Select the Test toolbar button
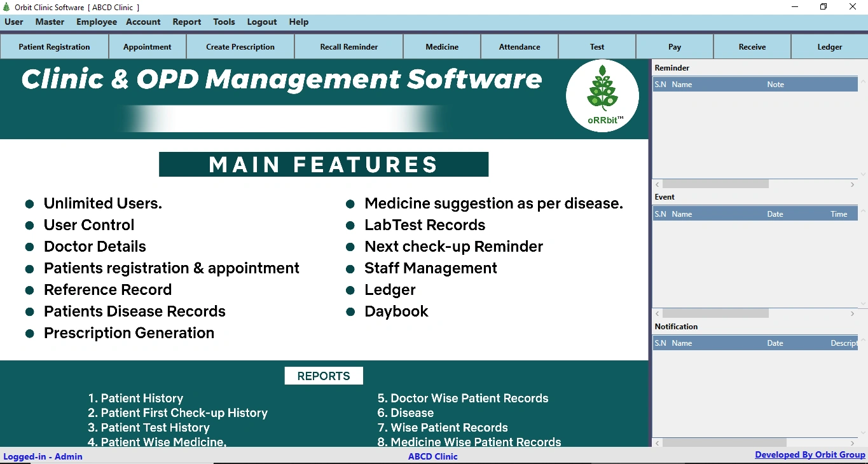 coord(597,46)
